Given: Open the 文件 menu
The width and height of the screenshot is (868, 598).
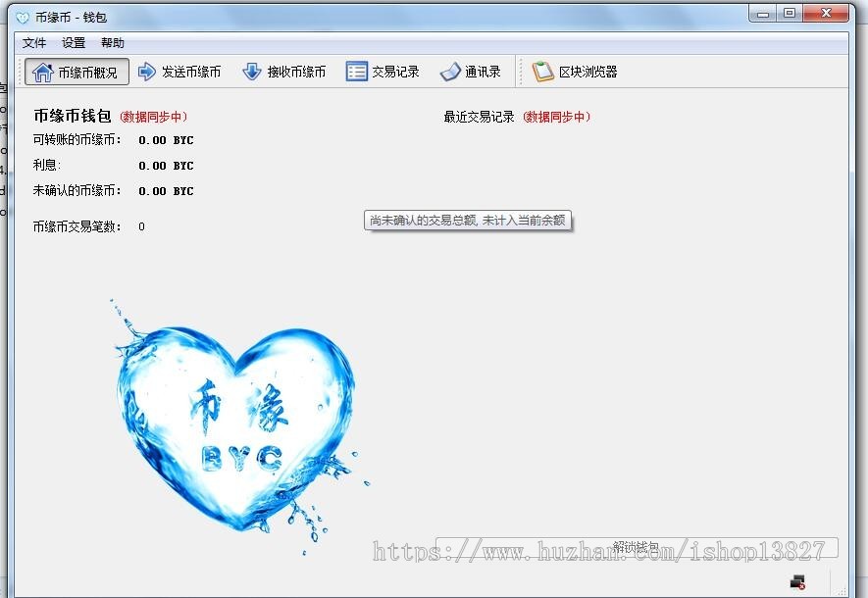Looking at the screenshot, I should coord(32,42).
